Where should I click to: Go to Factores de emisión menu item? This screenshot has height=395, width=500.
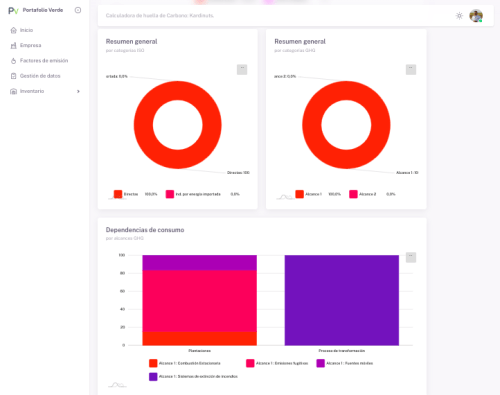(x=44, y=61)
